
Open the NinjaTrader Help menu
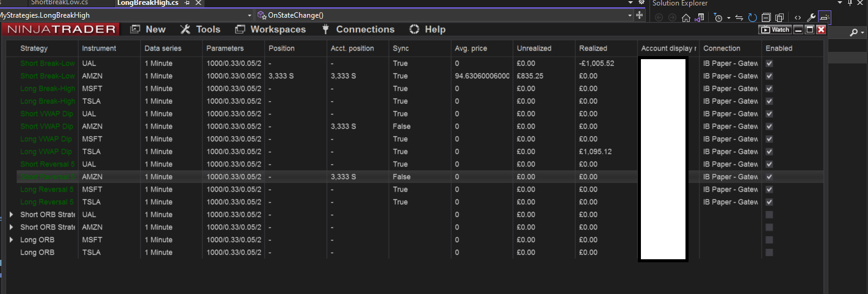coord(427,29)
